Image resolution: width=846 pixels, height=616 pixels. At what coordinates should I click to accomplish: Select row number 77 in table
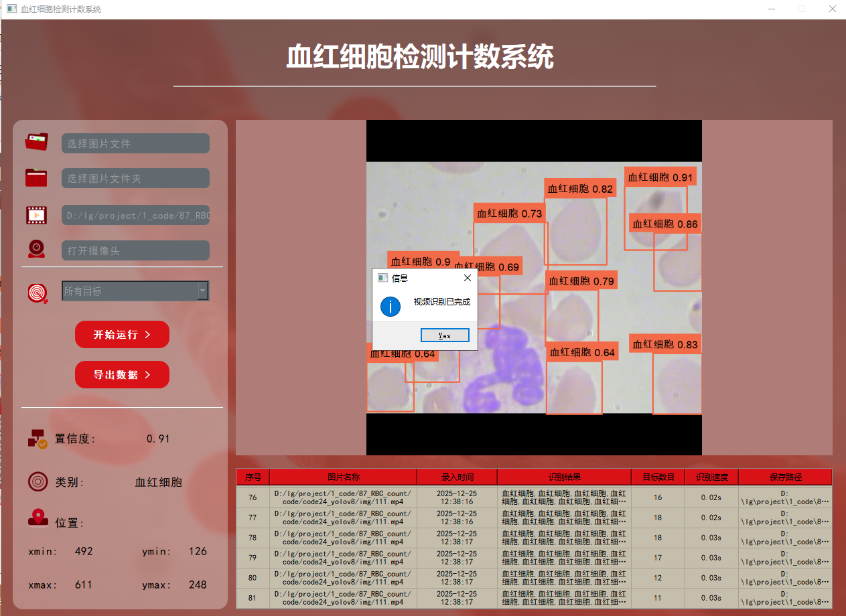pyautogui.click(x=253, y=518)
